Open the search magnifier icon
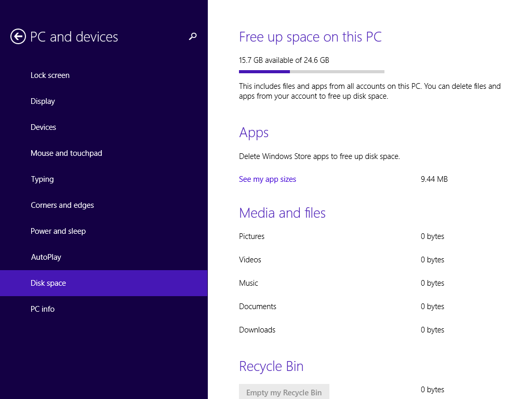The height and width of the screenshot is (399, 532). (x=193, y=36)
